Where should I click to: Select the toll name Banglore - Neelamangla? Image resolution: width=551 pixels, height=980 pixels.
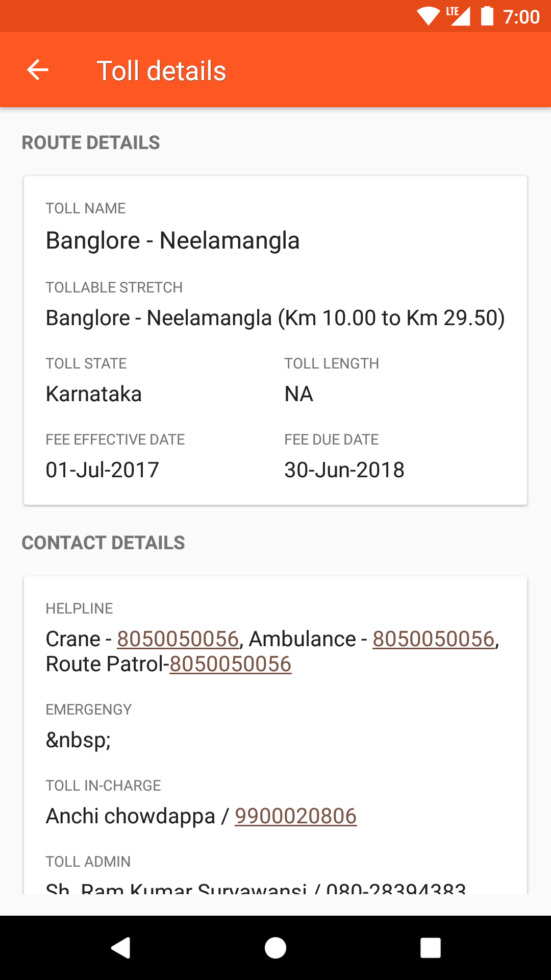[172, 240]
